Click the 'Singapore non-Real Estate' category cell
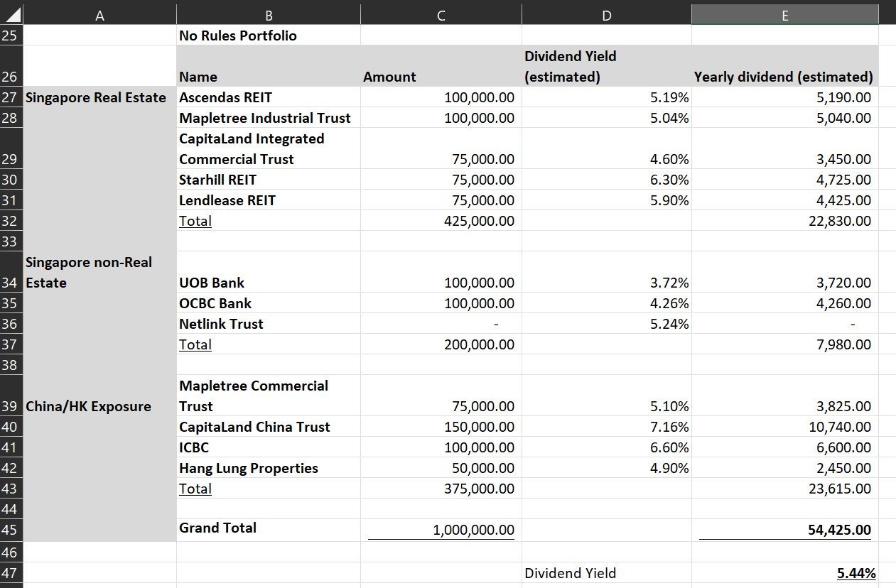This screenshot has height=588, width=896. tap(99, 273)
